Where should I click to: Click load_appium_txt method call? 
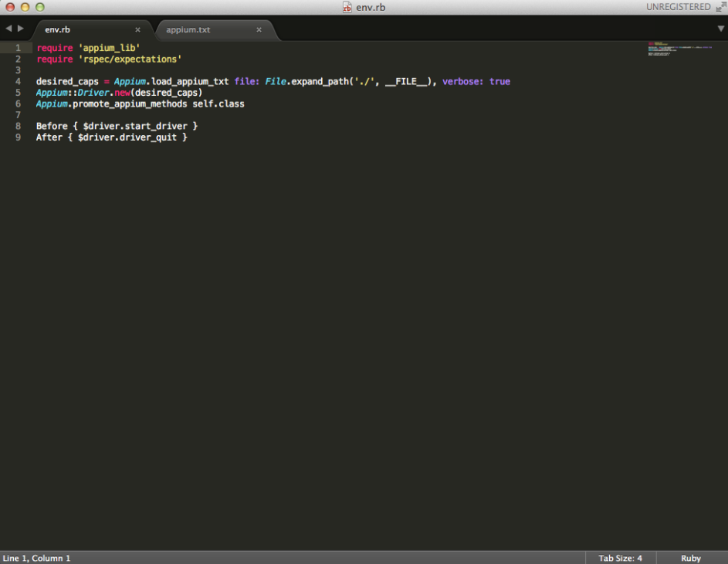coord(191,82)
